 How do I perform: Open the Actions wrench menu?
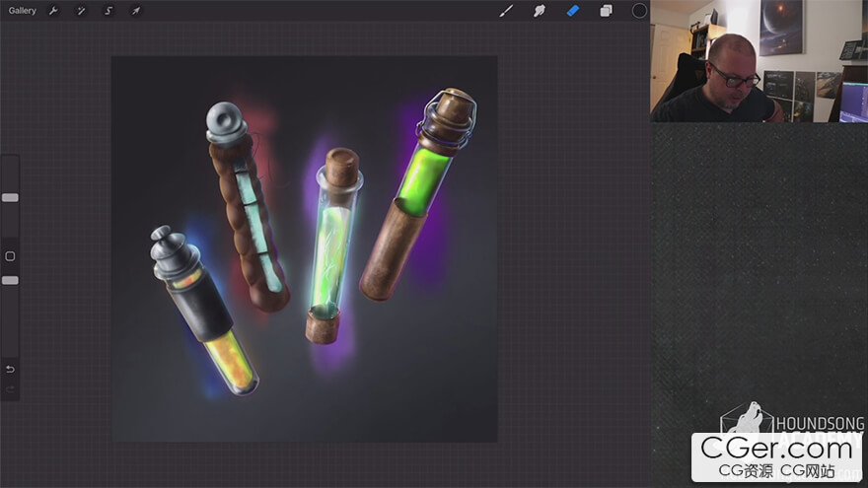click(53, 11)
